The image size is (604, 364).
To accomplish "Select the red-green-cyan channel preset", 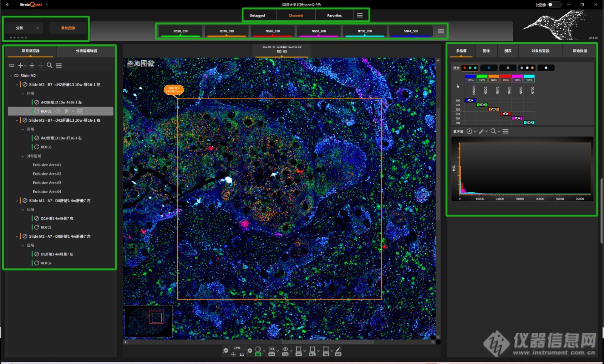I will (x=470, y=68).
